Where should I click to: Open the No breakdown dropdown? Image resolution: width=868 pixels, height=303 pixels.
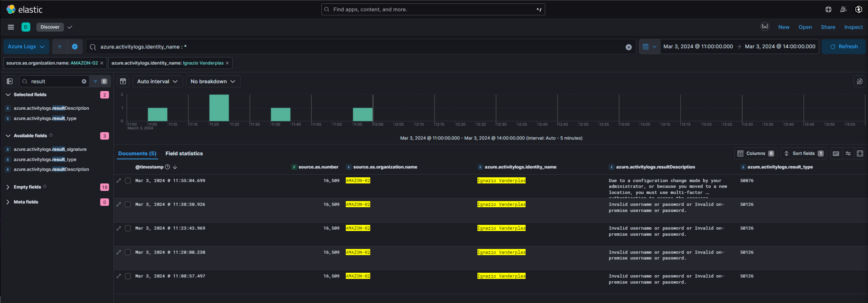(x=213, y=81)
